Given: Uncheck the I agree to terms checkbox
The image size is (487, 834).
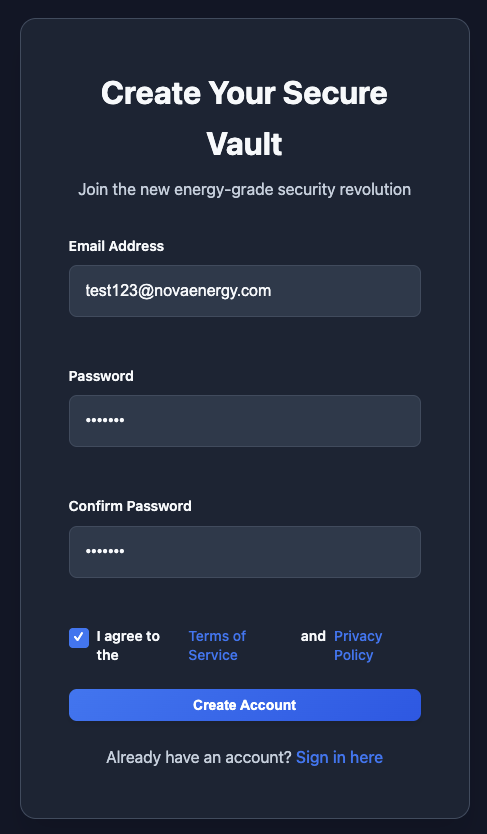Looking at the screenshot, I should coord(79,637).
